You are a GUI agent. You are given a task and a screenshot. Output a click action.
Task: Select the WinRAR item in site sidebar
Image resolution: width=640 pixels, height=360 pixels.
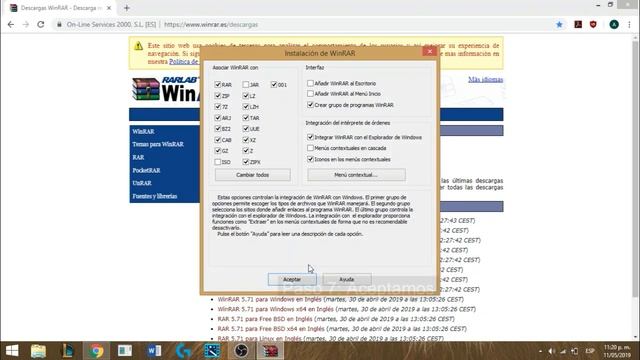(x=143, y=131)
